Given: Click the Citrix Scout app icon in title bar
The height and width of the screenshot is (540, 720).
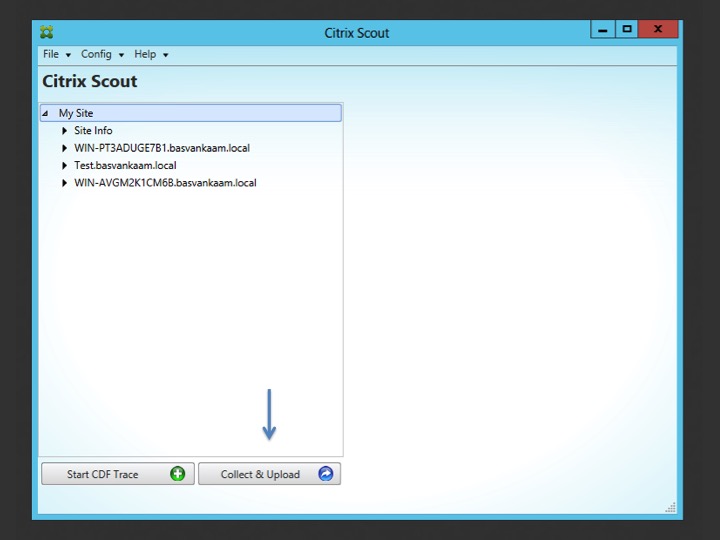Looking at the screenshot, I should [46, 32].
